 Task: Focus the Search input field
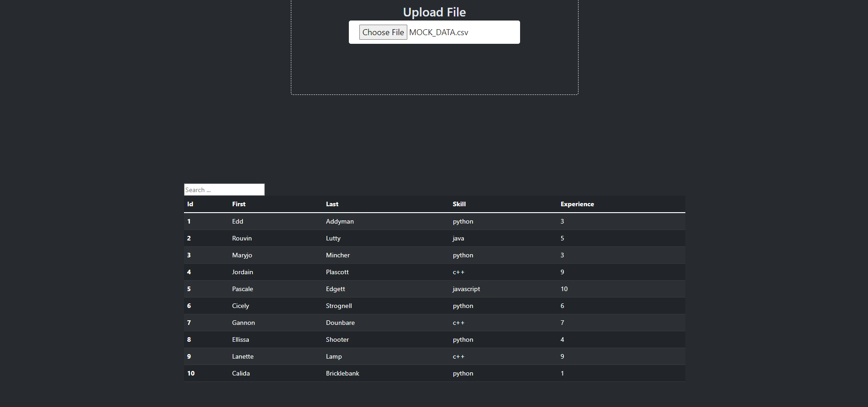coord(224,190)
